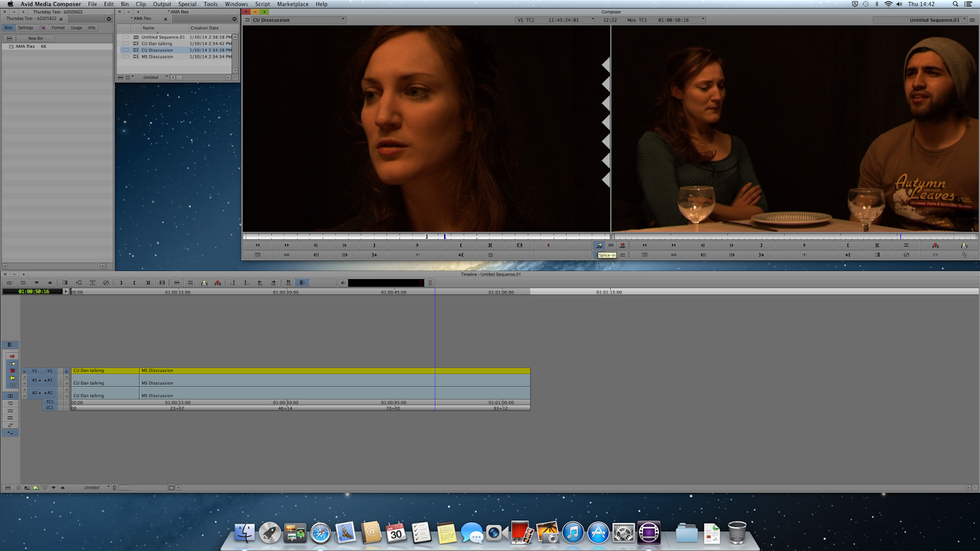The image size is (980, 551).
Task: Play the record monitor sequence
Action: 804,245
